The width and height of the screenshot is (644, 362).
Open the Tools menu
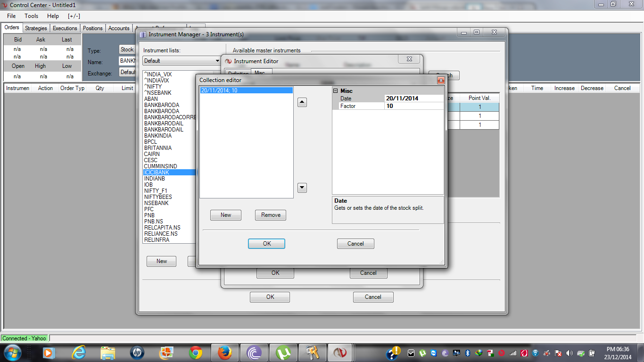[x=32, y=16]
